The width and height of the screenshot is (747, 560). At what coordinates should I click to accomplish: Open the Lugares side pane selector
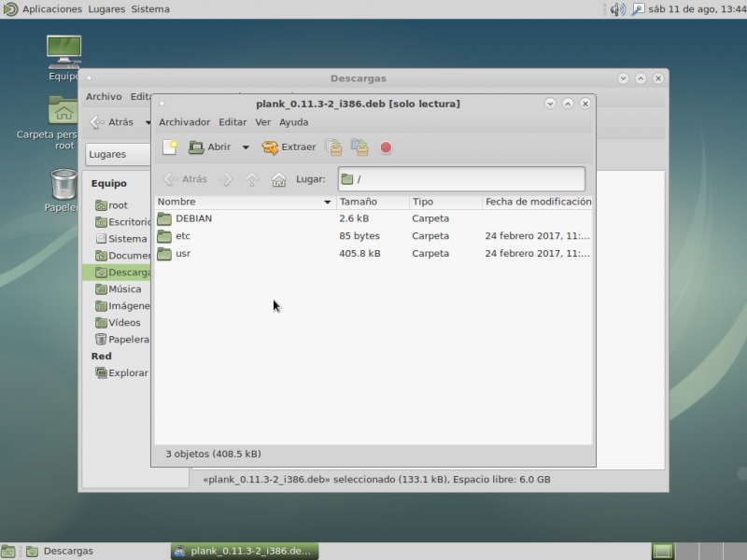click(x=120, y=154)
